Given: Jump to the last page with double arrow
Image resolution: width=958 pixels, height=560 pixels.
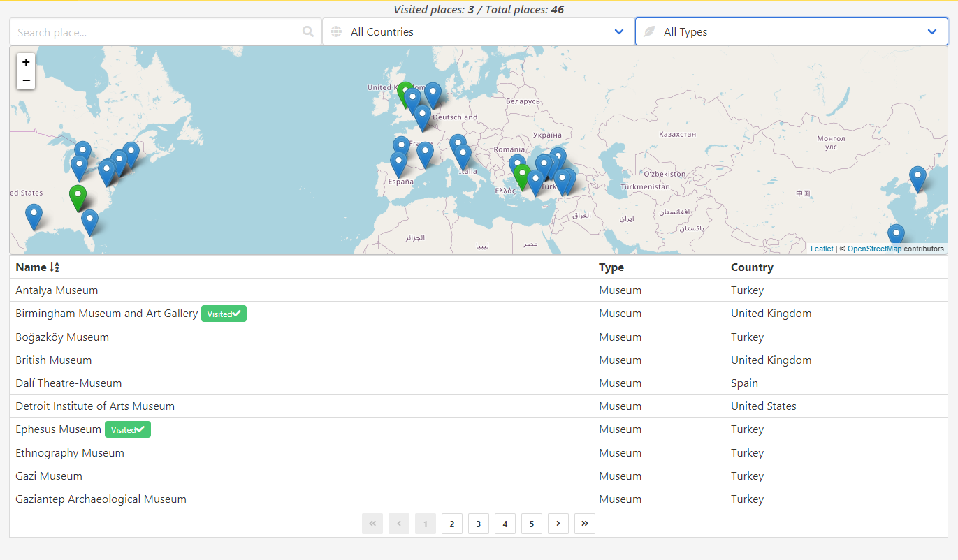Looking at the screenshot, I should click(x=585, y=524).
